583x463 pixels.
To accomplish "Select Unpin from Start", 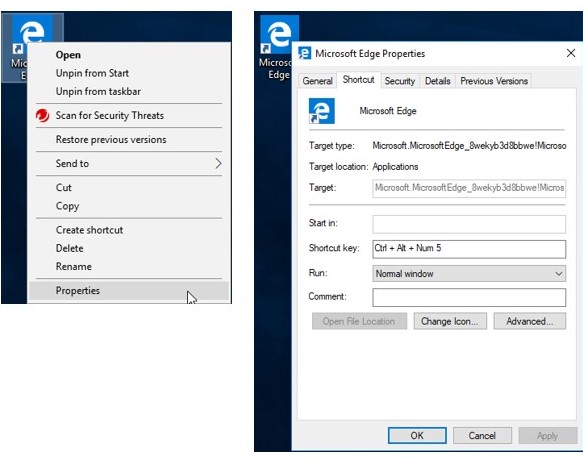I will coord(92,73).
